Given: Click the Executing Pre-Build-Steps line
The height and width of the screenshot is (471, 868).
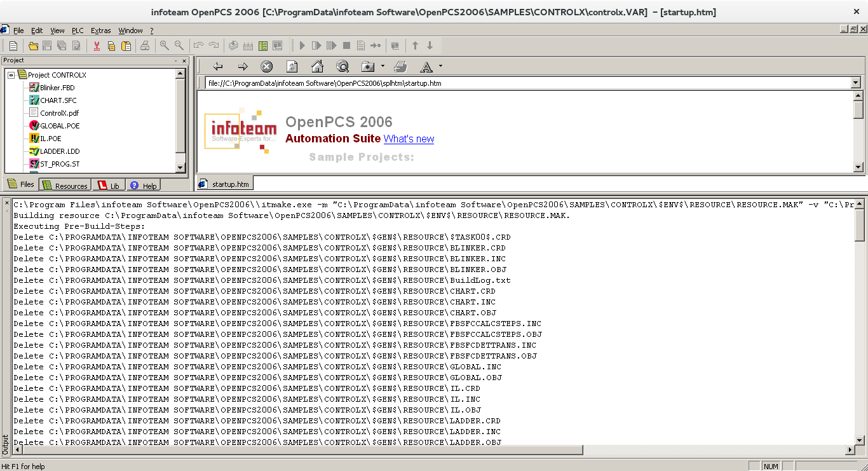Looking at the screenshot, I should pyautogui.click(x=79, y=226).
